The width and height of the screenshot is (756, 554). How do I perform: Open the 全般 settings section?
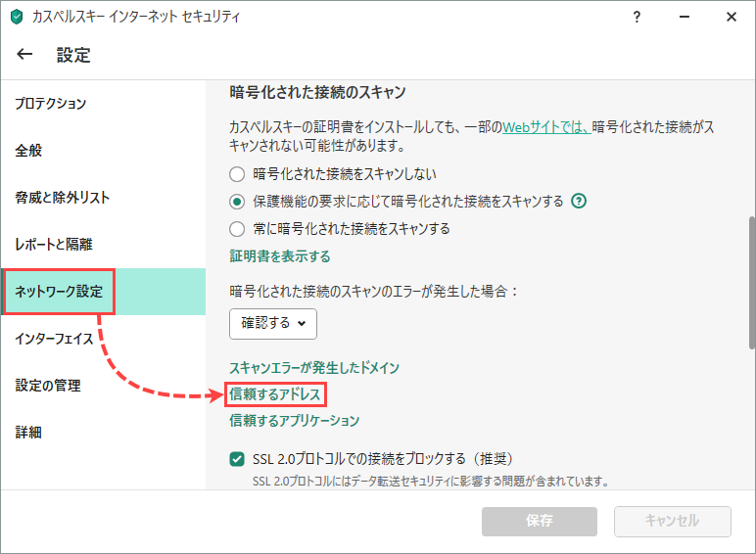click(x=104, y=151)
